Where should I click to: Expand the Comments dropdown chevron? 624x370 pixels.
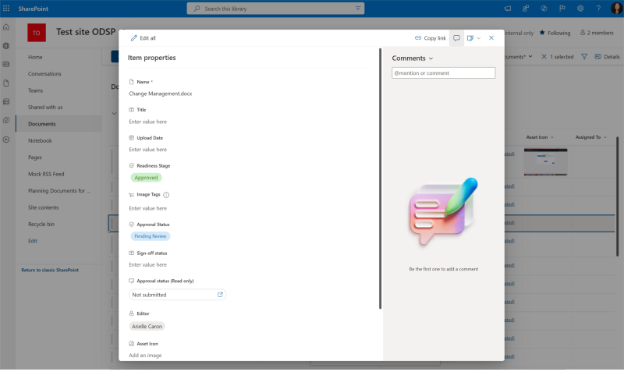(x=431, y=58)
